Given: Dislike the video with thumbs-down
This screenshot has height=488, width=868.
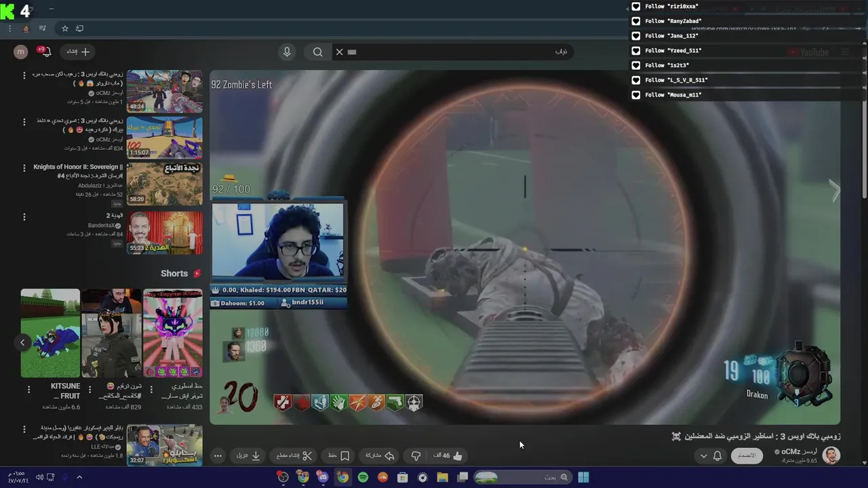Looking at the screenshot, I should 416,456.
